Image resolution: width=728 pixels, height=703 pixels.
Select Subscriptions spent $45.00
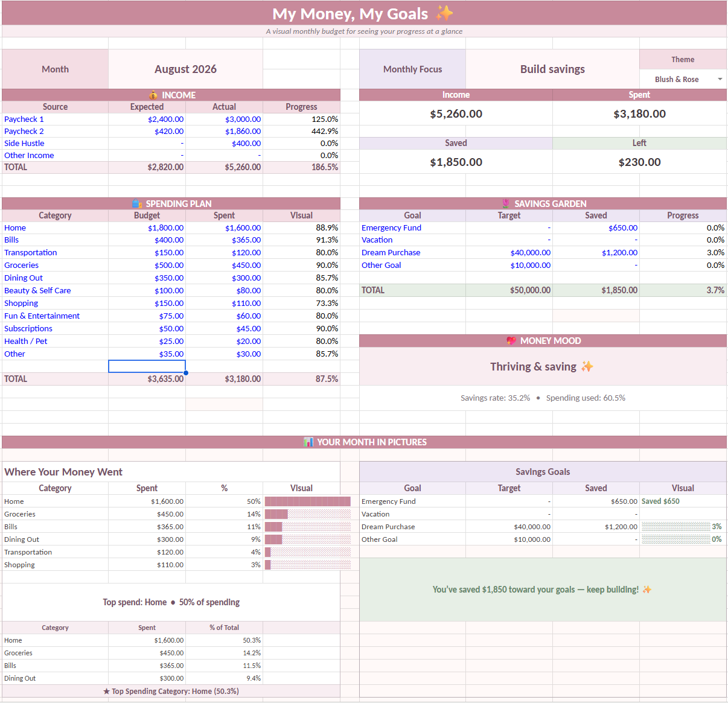tap(224, 328)
